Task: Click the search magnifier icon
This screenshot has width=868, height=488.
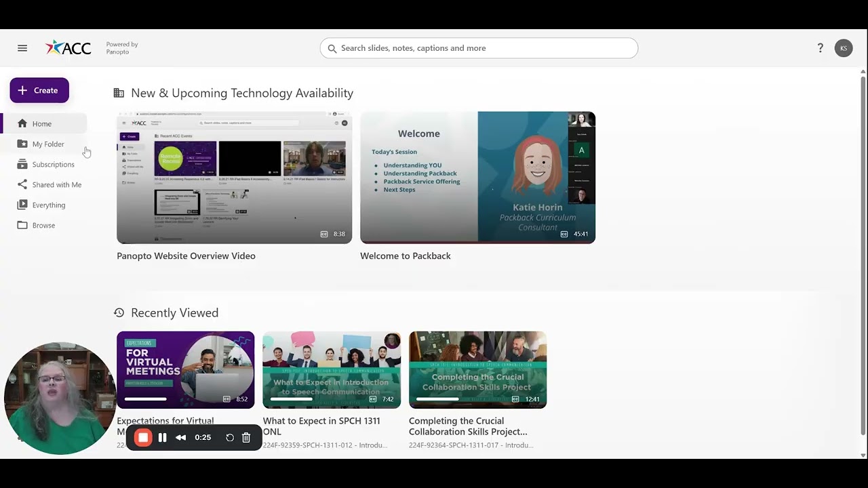Action: point(332,48)
